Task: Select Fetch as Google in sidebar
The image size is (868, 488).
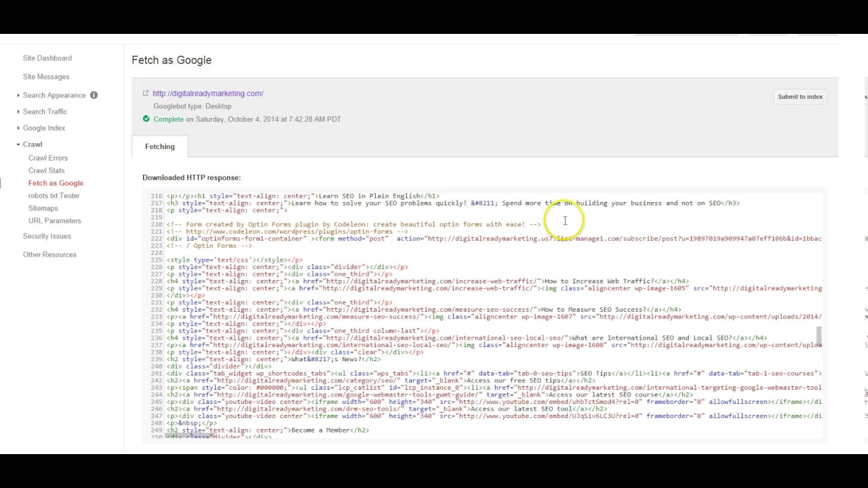Action: point(56,183)
